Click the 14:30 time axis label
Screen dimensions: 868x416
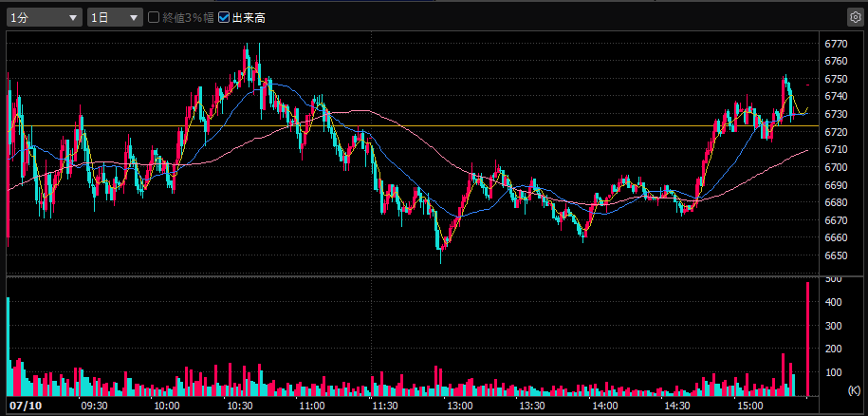677,405
